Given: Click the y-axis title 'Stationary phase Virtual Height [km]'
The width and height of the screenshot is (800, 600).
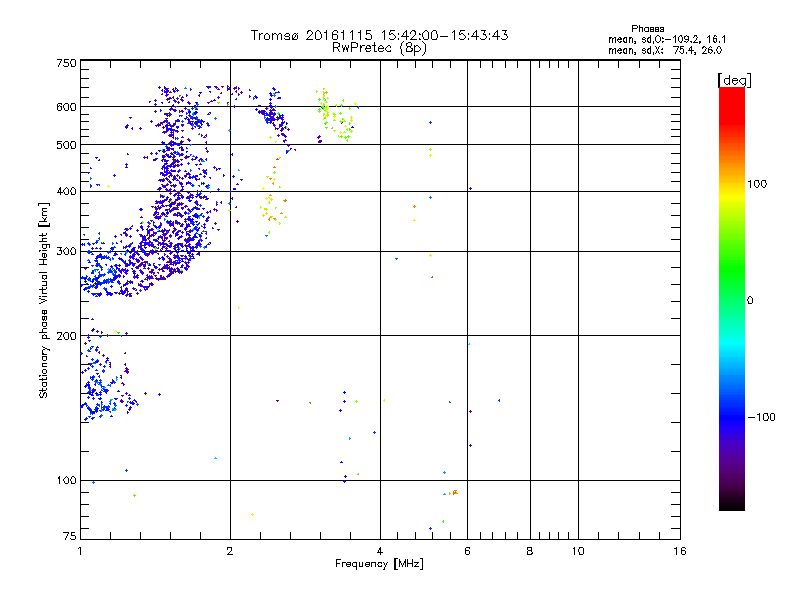Looking at the screenshot, I should pyautogui.click(x=43, y=301).
